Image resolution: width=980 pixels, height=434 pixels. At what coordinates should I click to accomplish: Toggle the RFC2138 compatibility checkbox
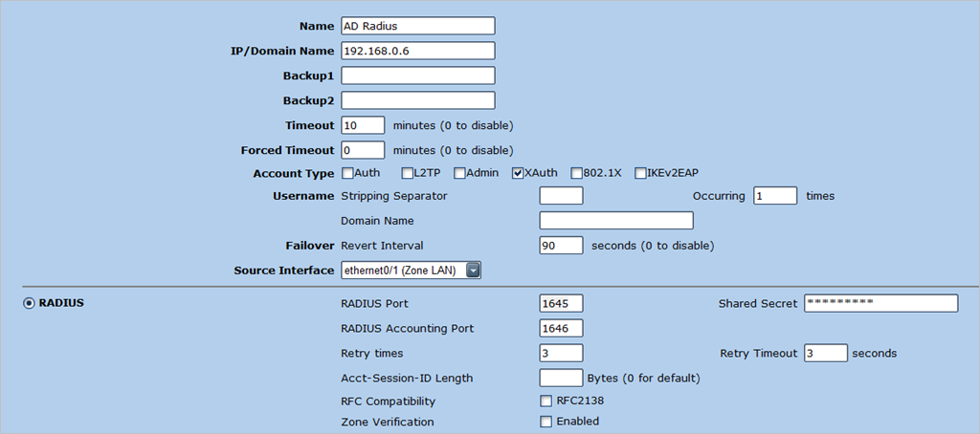pos(546,401)
